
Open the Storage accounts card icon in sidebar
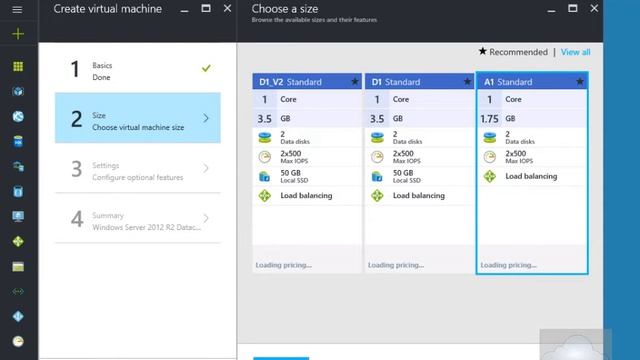tap(18, 267)
